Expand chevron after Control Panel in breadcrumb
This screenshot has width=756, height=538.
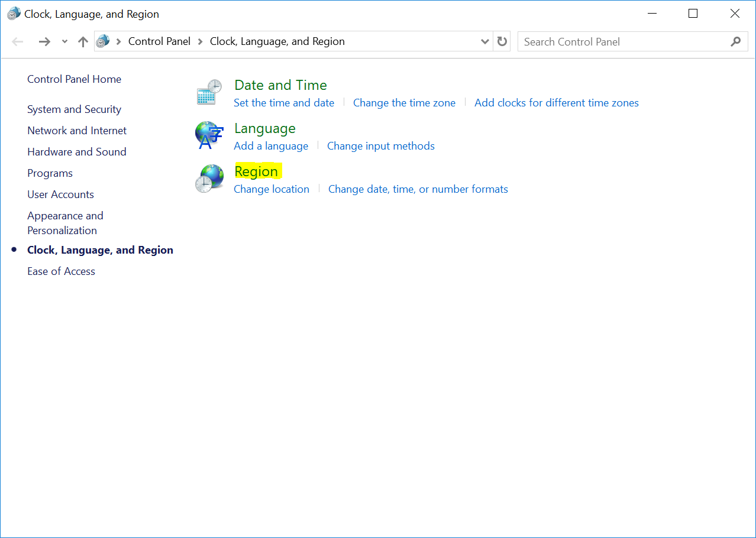201,41
